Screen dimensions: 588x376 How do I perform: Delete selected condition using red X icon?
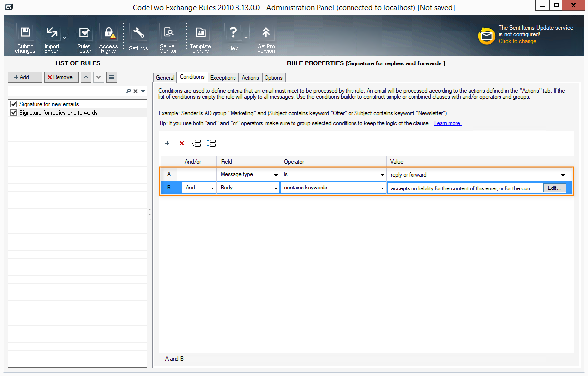182,143
